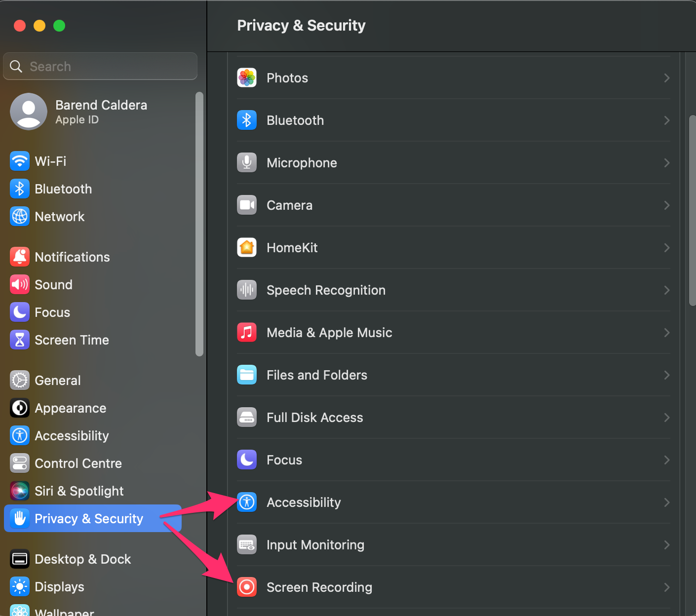Select Privacy & Security in the sidebar
The width and height of the screenshot is (696, 616).
pyautogui.click(x=93, y=518)
